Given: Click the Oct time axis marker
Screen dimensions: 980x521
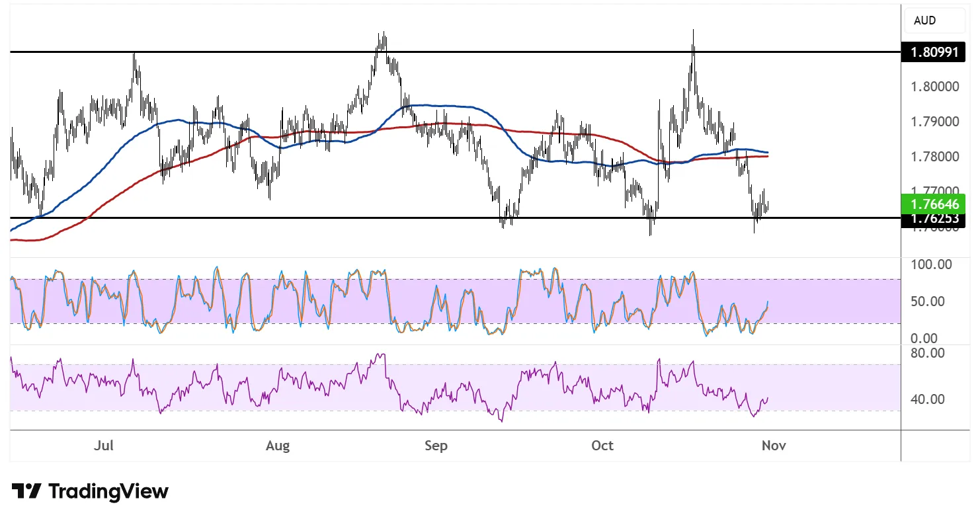Looking at the screenshot, I should pyautogui.click(x=602, y=446).
